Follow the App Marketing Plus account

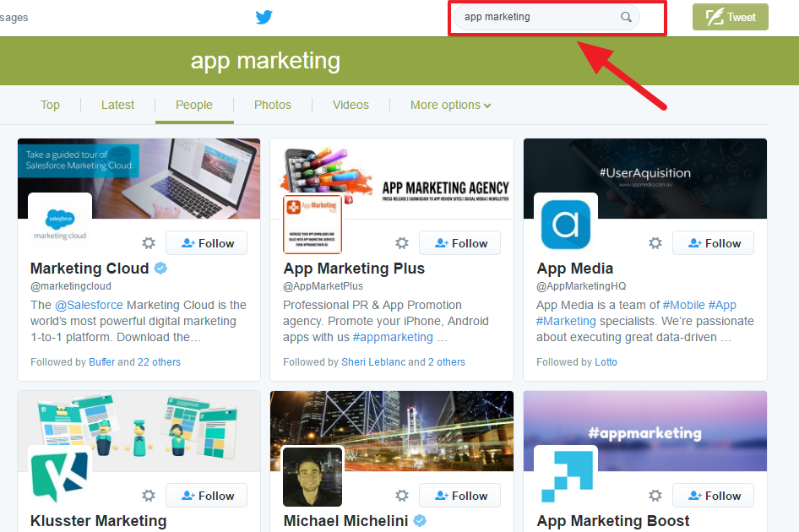pyautogui.click(x=459, y=243)
